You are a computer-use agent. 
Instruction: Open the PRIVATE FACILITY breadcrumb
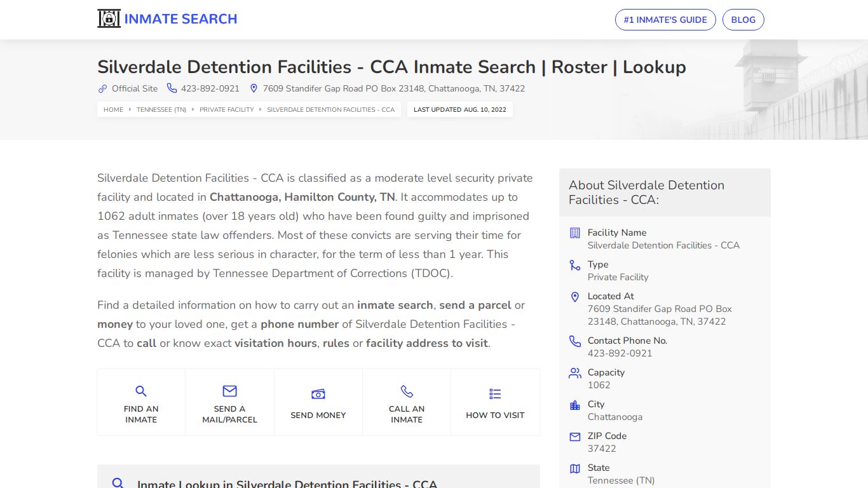227,109
